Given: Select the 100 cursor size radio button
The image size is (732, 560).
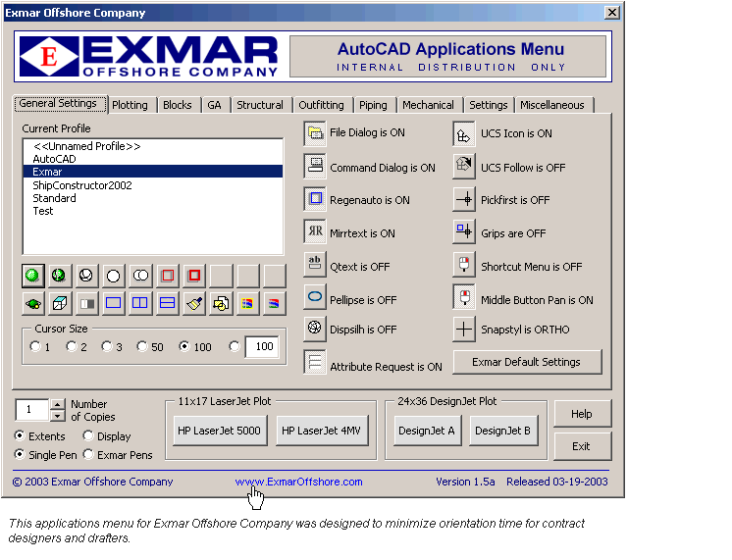Looking at the screenshot, I should coord(183,346).
